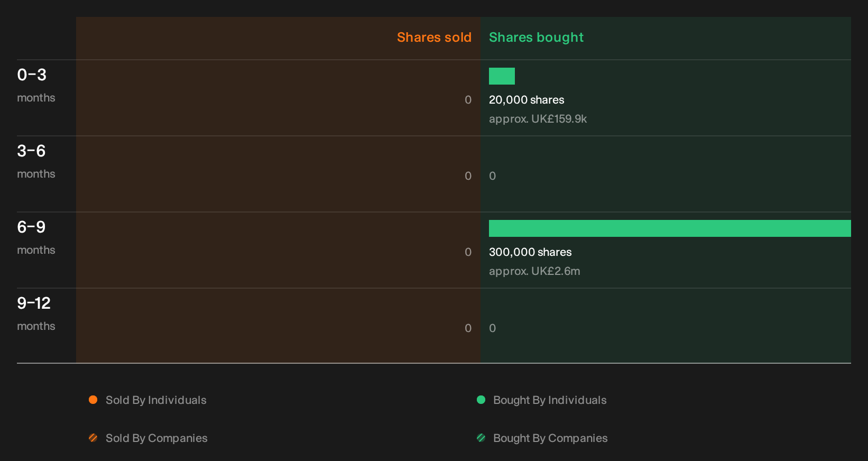This screenshot has height=461, width=868.
Task: Select the 6-9 months green bought bar
Action: (670, 228)
